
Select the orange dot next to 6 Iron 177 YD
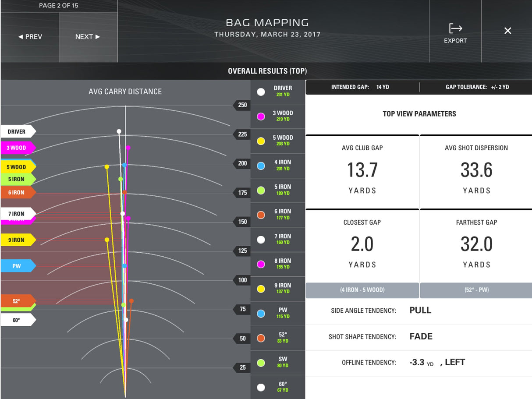tap(261, 215)
